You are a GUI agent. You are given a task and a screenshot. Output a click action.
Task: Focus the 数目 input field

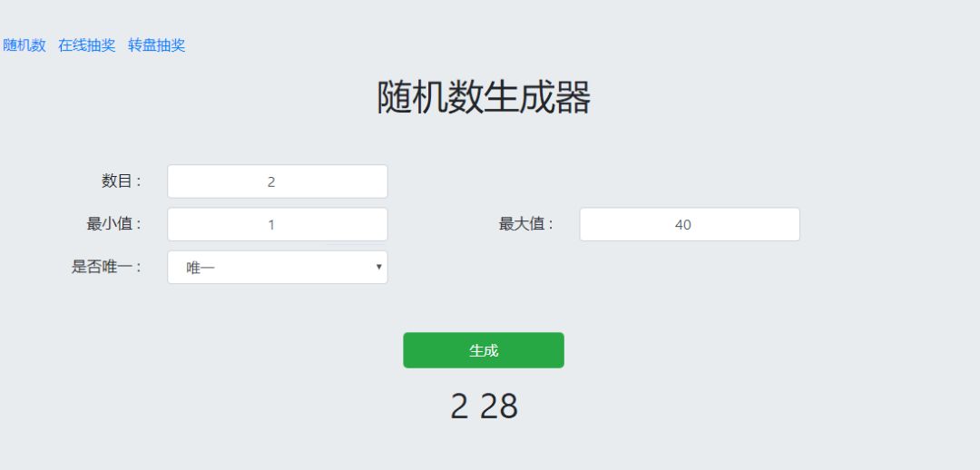[277, 181]
